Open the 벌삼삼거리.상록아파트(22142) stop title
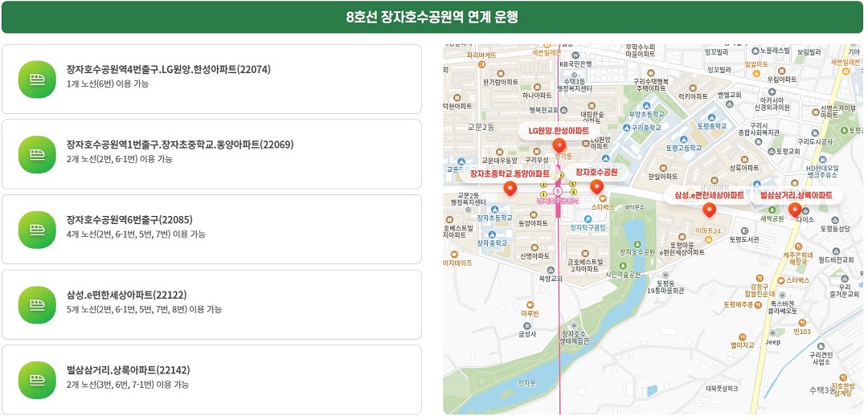 pos(128,371)
